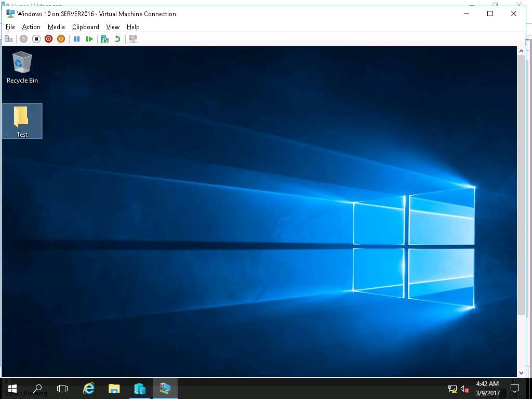This screenshot has width=532, height=399.
Task: Open Task View from the taskbar
Action: pyautogui.click(x=62, y=389)
